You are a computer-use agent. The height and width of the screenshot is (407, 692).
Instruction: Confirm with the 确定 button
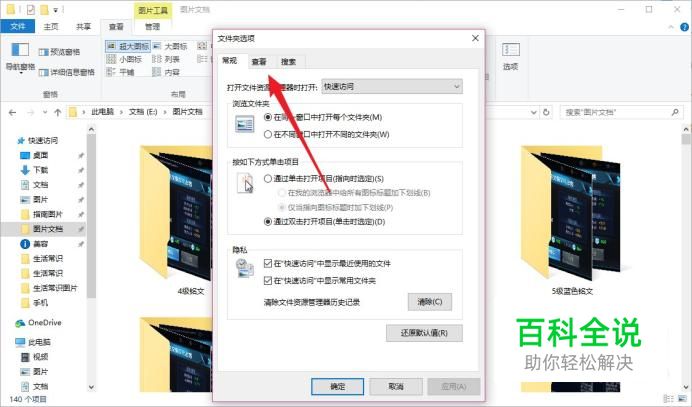click(338, 386)
